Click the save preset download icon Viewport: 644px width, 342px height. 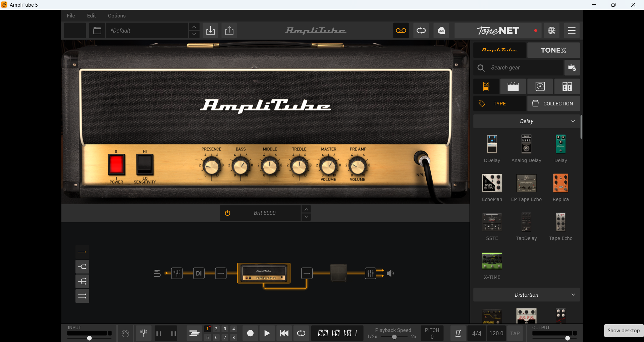(x=210, y=31)
